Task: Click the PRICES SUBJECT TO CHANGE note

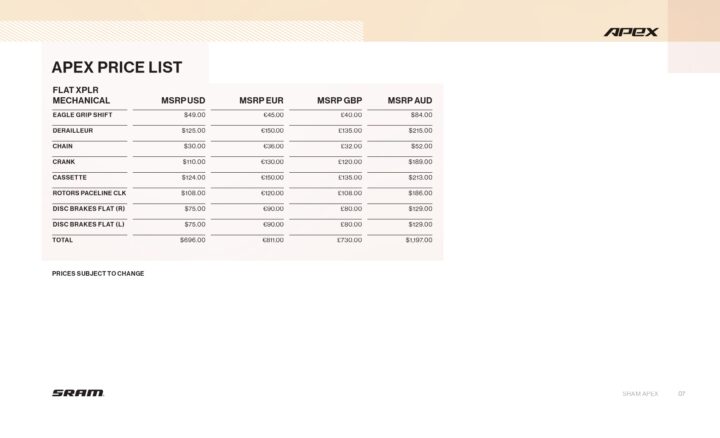Action: coord(98,273)
